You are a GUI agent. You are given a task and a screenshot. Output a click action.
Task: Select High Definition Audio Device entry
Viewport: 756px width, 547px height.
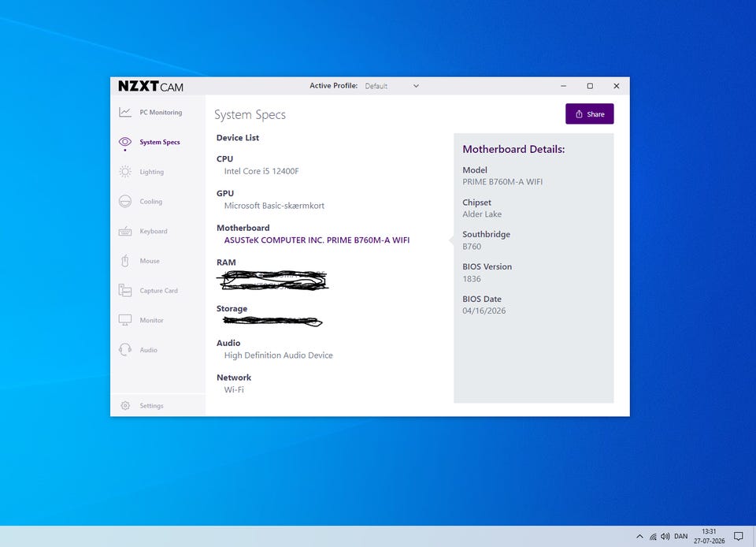278,355
